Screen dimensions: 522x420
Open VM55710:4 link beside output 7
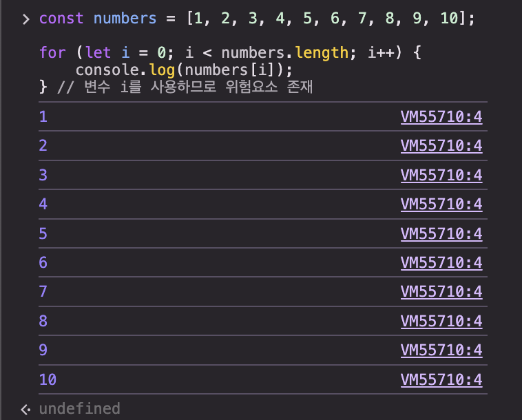pos(441,291)
